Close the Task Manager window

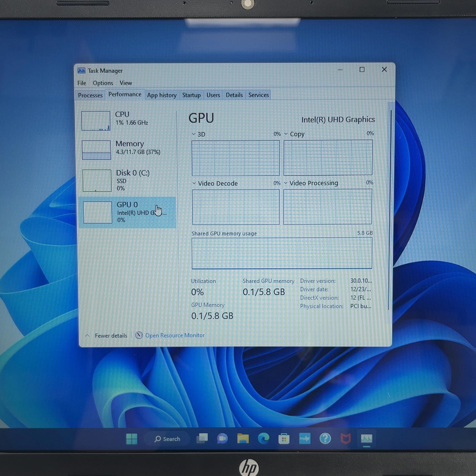click(x=384, y=70)
